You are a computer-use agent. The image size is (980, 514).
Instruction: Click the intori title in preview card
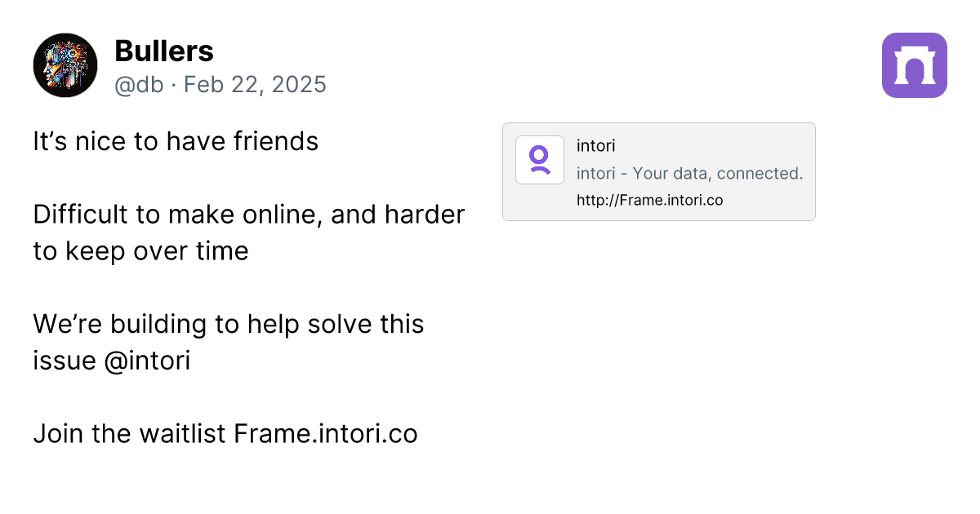tap(595, 147)
